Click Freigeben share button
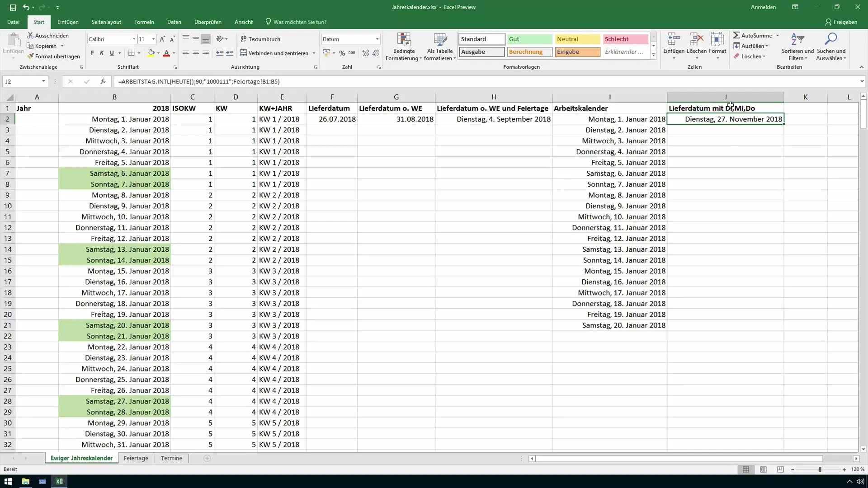Image resolution: width=868 pixels, height=488 pixels. 841,22
